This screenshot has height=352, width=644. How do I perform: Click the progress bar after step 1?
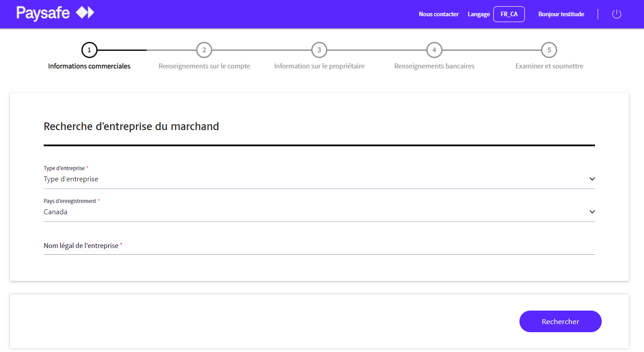tap(121, 50)
